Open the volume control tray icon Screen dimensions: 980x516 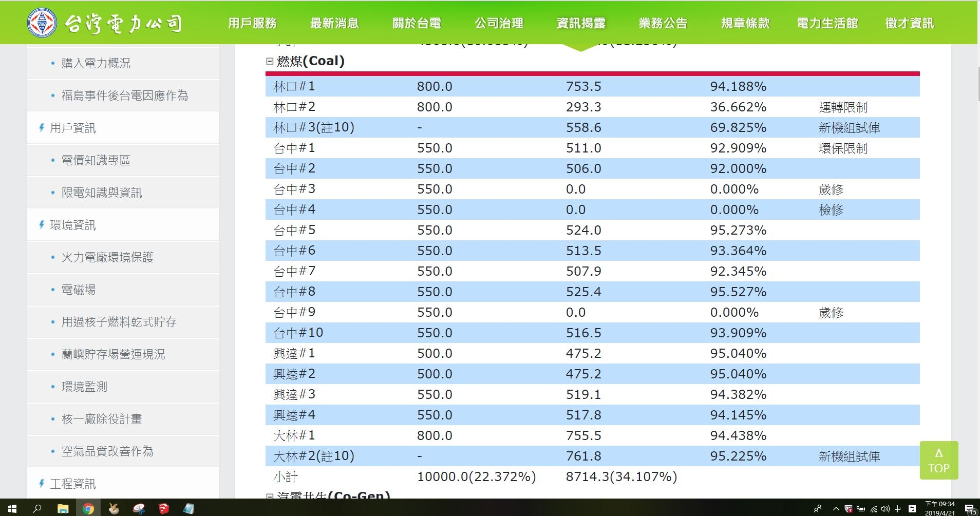pyautogui.click(x=885, y=509)
